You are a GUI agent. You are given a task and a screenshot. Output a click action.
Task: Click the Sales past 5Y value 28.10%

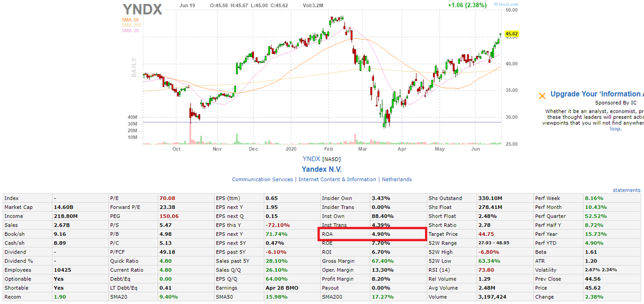tap(276, 261)
